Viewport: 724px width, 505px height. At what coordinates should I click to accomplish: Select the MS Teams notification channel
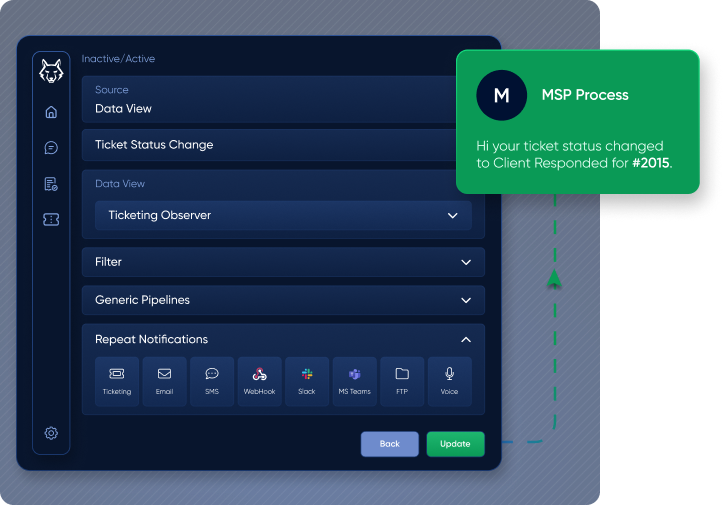pyautogui.click(x=354, y=381)
